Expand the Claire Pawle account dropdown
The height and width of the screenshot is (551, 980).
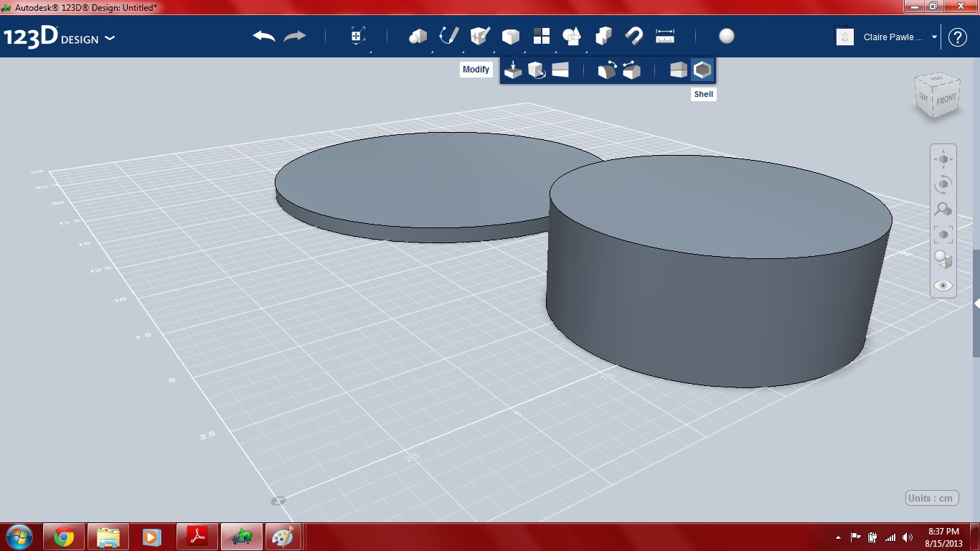[x=934, y=37]
